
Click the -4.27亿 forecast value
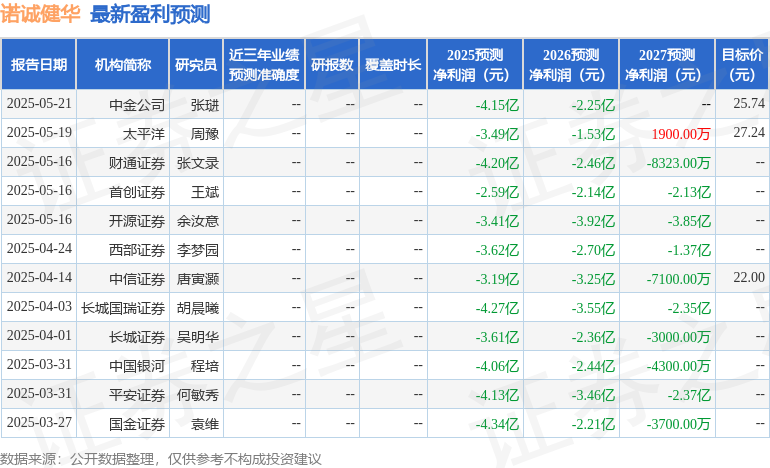pos(497,307)
